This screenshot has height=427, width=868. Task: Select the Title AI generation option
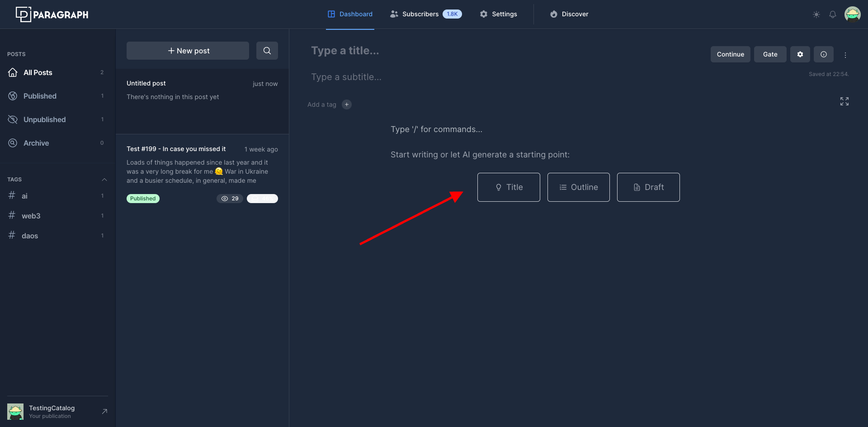pyautogui.click(x=509, y=187)
